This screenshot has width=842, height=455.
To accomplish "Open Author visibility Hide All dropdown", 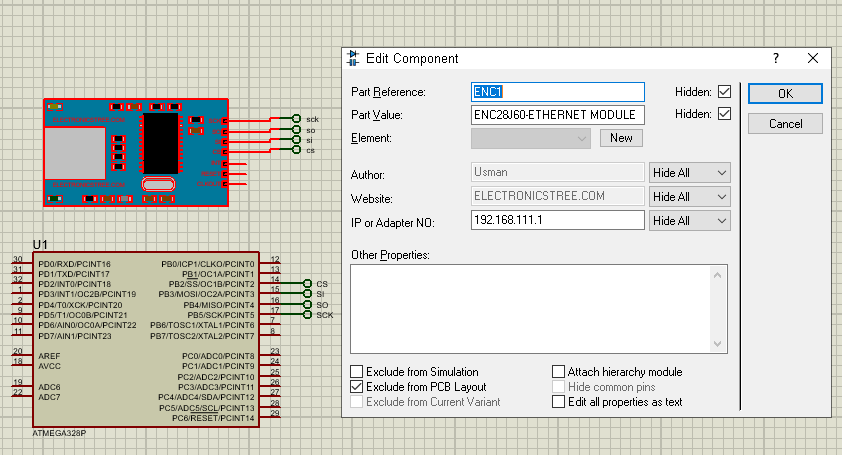I will [x=690, y=173].
